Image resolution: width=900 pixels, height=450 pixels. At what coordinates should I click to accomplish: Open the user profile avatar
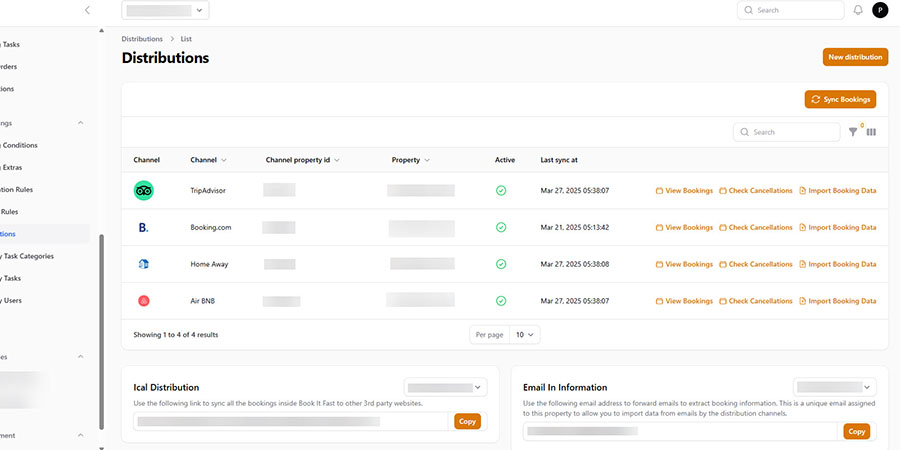(x=880, y=10)
